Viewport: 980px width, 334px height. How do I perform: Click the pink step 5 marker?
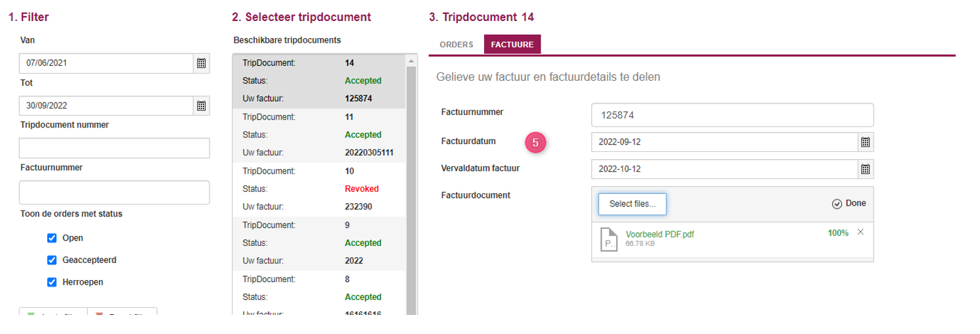(536, 142)
